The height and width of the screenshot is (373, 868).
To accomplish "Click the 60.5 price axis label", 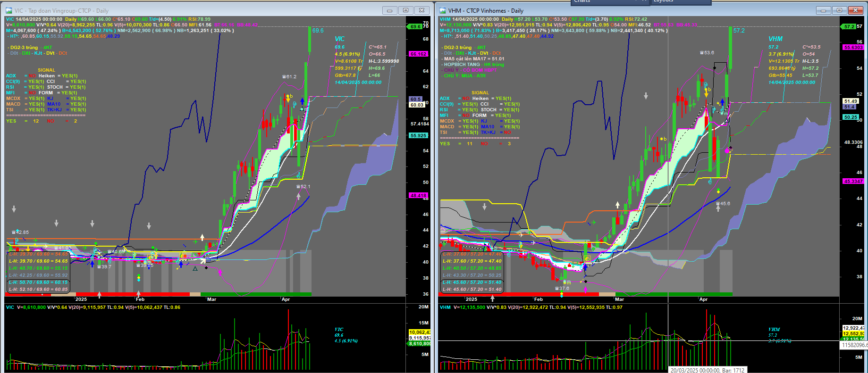I will click(416, 99).
